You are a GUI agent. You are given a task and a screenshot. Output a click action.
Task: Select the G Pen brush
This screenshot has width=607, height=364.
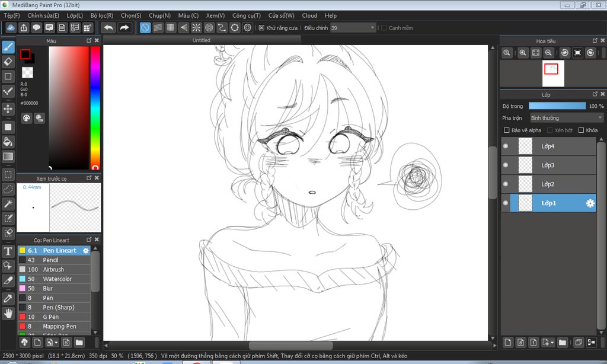[x=54, y=317]
